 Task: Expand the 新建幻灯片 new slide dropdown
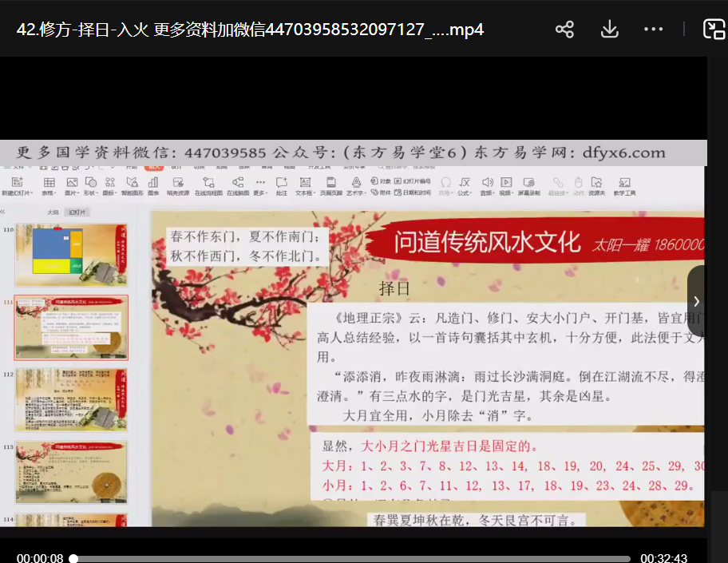pyautogui.click(x=17, y=193)
